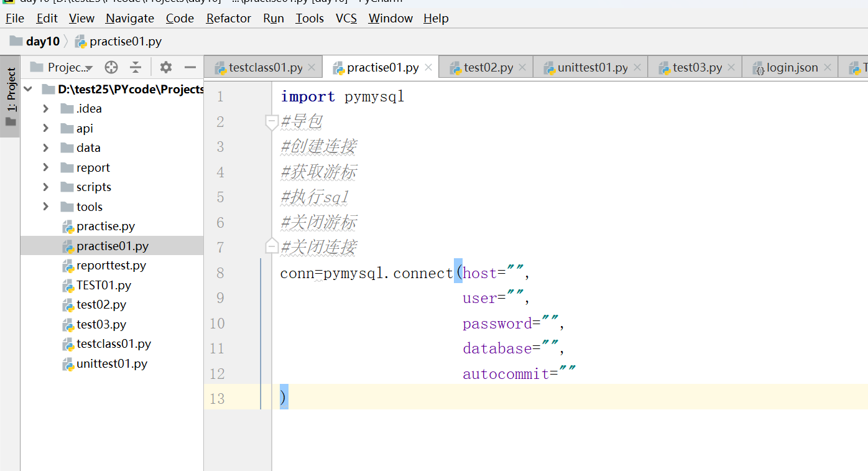Expand the data folder
Viewport: 868px width, 471px height.
(45, 148)
